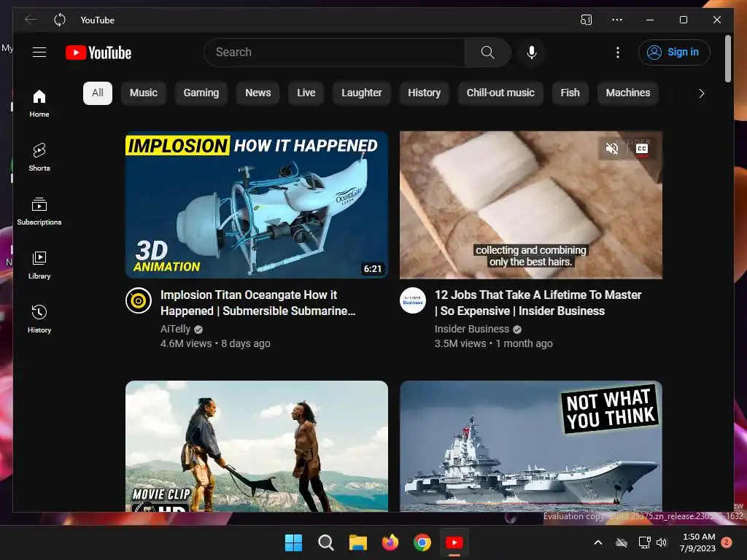Click the cast icon in title bar
747x560 pixels.
tap(586, 20)
